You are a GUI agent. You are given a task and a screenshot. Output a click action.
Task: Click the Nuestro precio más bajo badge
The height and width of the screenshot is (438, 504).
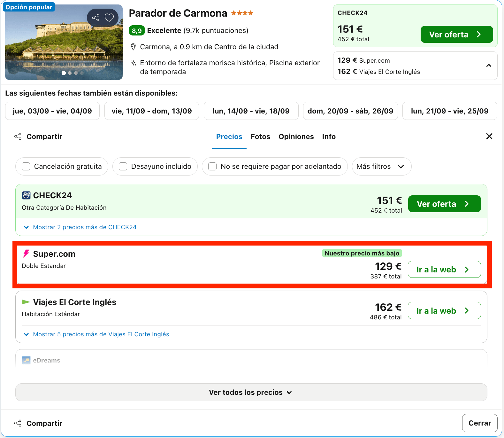[362, 254]
